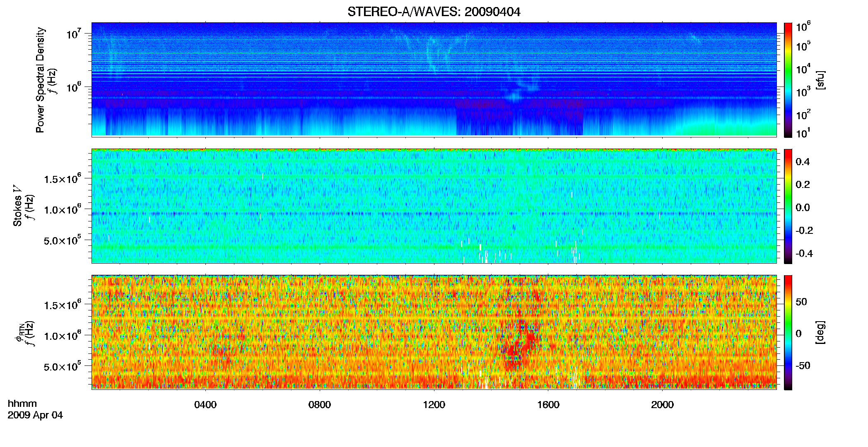
Task: Click the 0.0 value on Stokes color bar
Action: [x=803, y=207]
